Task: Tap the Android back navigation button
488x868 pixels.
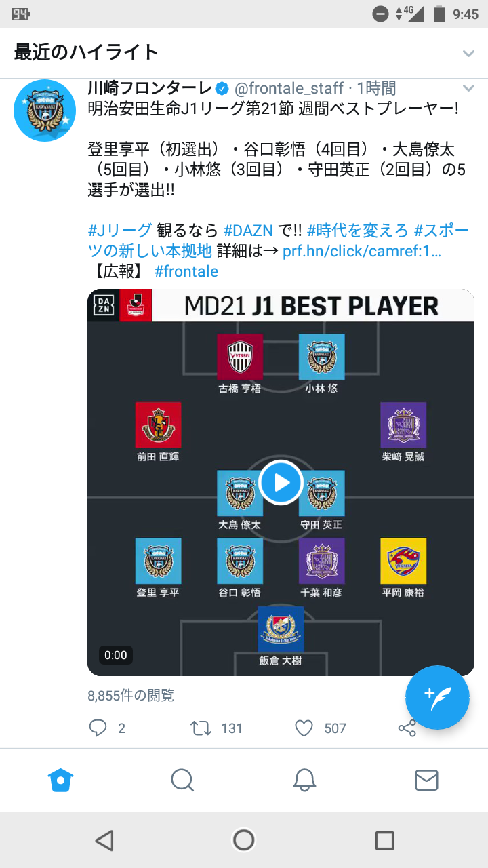Action: tap(104, 840)
